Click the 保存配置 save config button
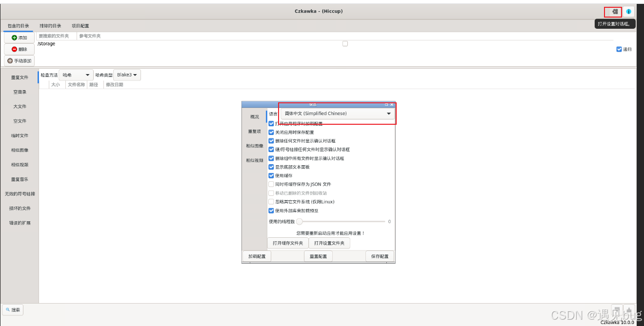The height and width of the screenshot is (326, 644). click(380, 255)
